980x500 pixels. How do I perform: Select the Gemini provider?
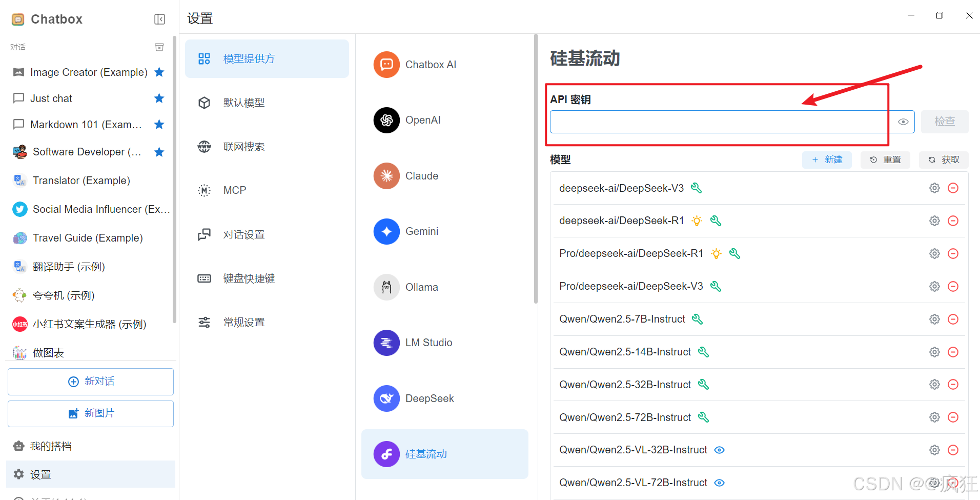[386, 231]
